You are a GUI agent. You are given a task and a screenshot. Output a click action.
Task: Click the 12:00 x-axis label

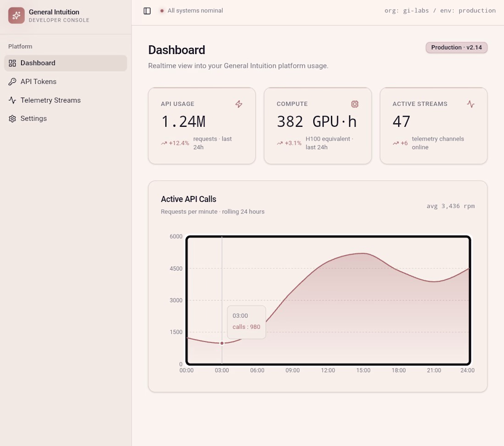(x=328, y=370)
